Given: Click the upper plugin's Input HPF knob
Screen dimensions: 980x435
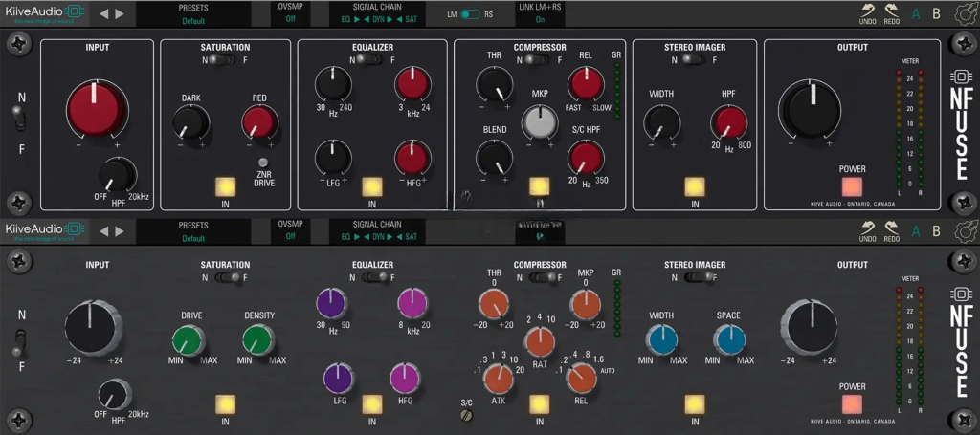Looking at the screenshot, I should tap(118, 174).
